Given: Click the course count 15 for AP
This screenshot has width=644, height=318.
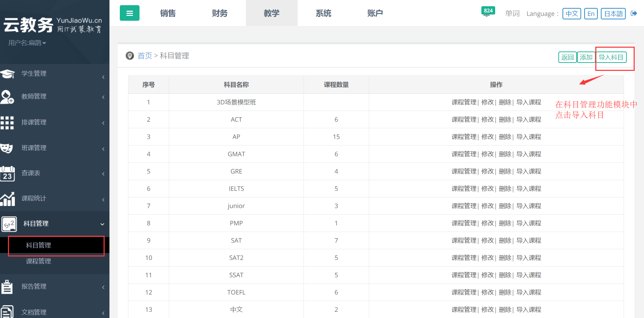Looking at the screenshot, I should point(336,137).
